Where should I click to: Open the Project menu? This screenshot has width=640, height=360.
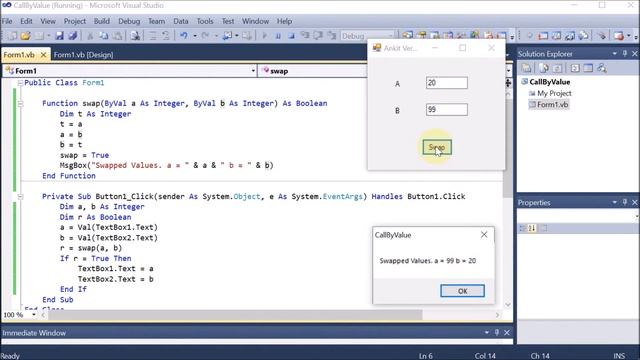[x=75, y=21]
